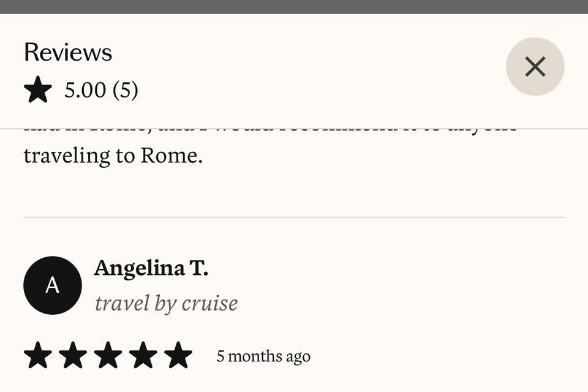Dismiss the panel via the dark backdrop strip
The width and height of the screenshot is (588, 392).
pyautogui.click(x=294, y=7)
